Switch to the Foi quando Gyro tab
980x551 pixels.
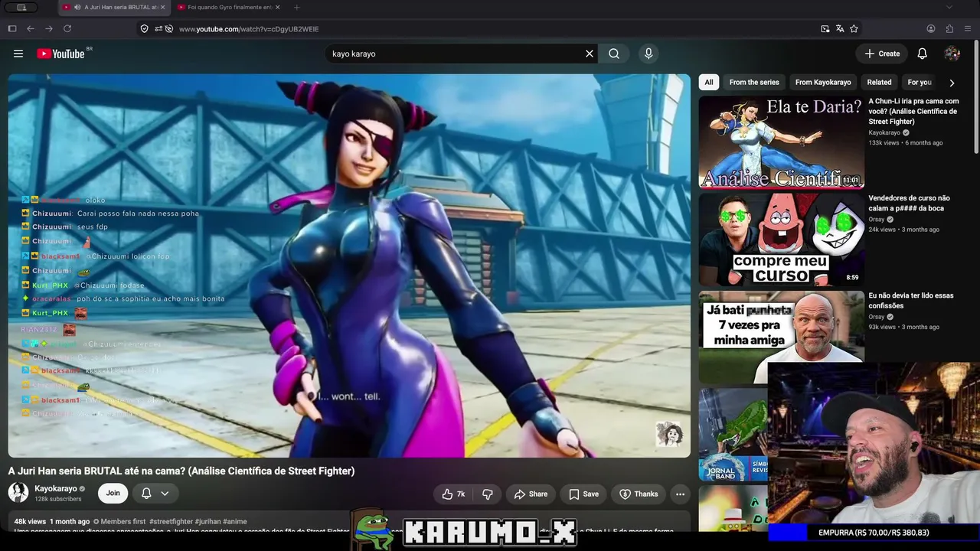227,7
